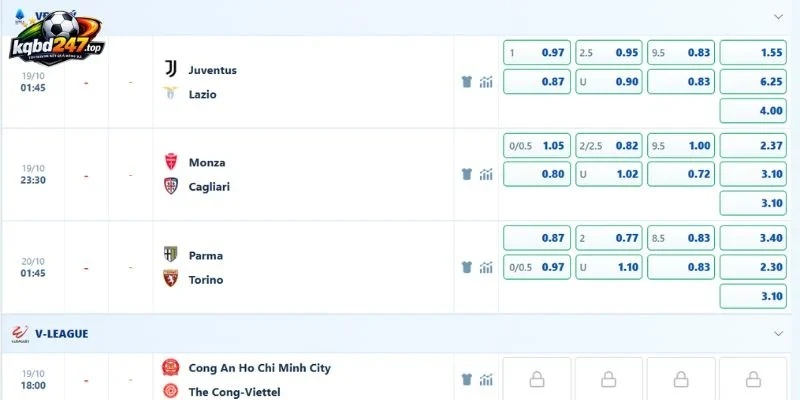This screenshot has height=400, width=800.
Task: Collapse the top league section chevron
Action: coord(778,16)
